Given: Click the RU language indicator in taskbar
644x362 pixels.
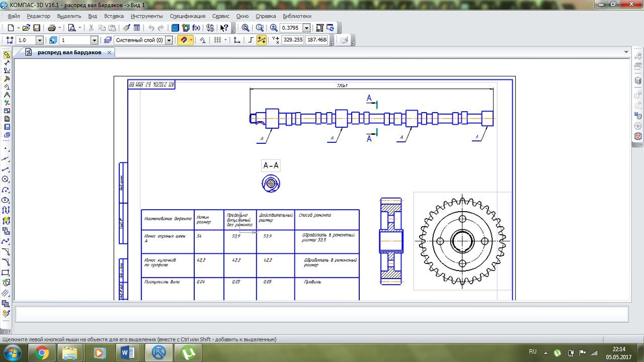Looking at the screenshot, I should click(x=533, y=351).
